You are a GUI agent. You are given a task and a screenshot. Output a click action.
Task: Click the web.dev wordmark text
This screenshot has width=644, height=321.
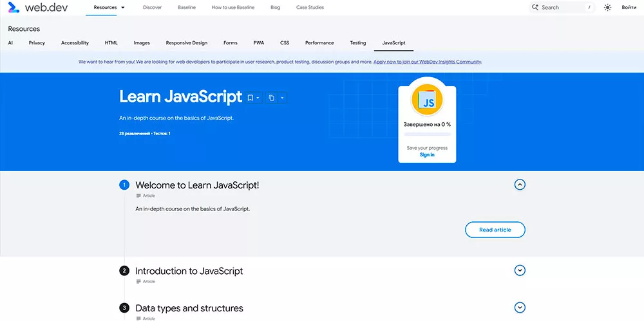(46, 7)
